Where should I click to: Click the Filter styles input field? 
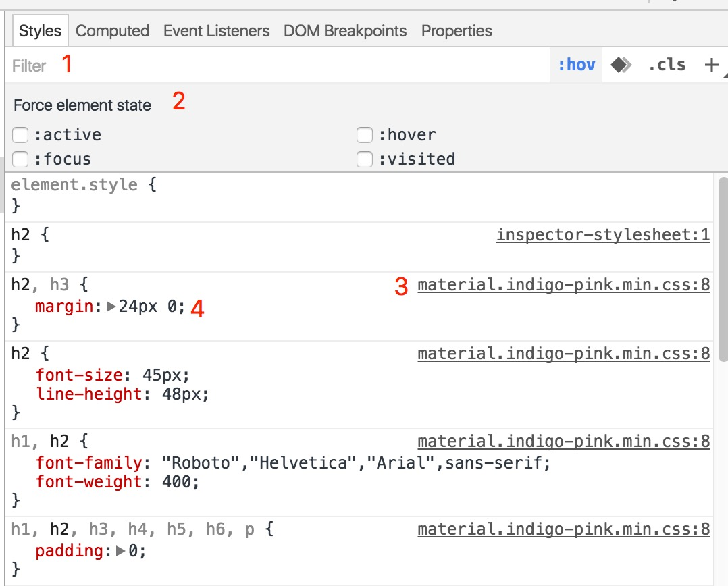(x=270, y=65)
